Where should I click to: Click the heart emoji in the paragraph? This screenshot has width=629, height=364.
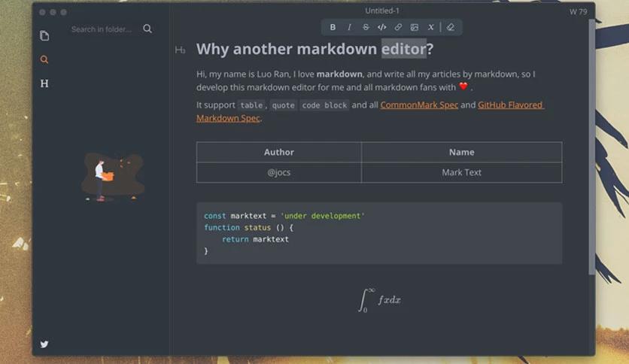point(463,86)
